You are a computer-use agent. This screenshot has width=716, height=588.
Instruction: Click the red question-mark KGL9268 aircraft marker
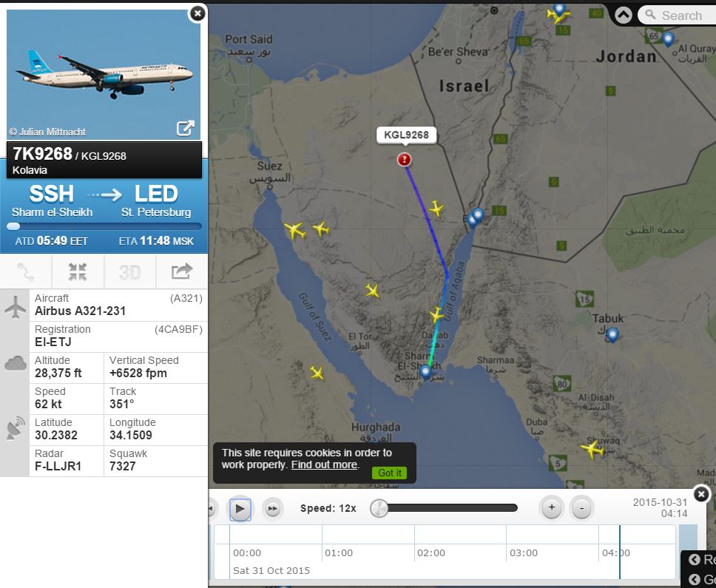click(x=404, y=159)
